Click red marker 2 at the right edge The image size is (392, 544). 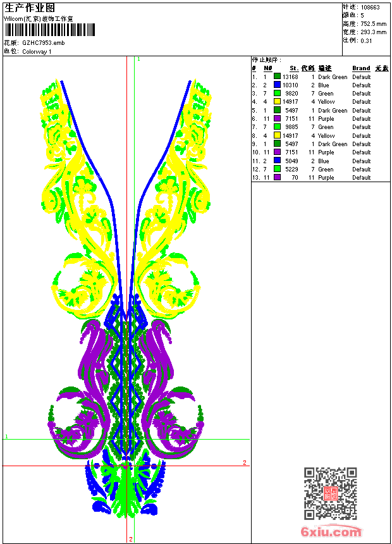245,463
